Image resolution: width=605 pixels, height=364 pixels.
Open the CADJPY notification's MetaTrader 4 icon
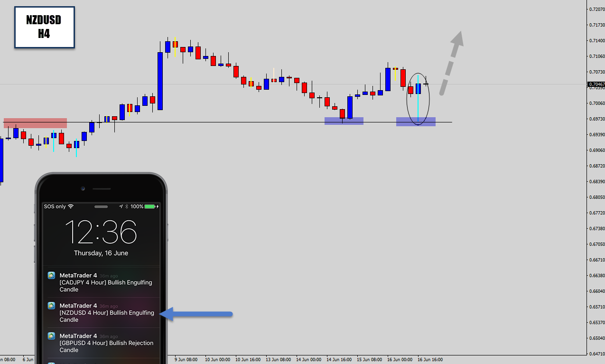[51, 275]
